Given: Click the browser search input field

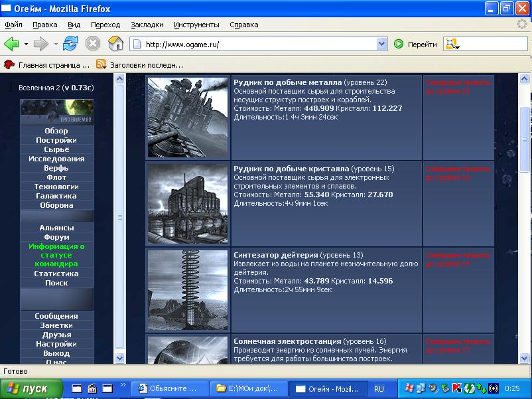Looking at the screenshot, I should [x=494, y=44].
